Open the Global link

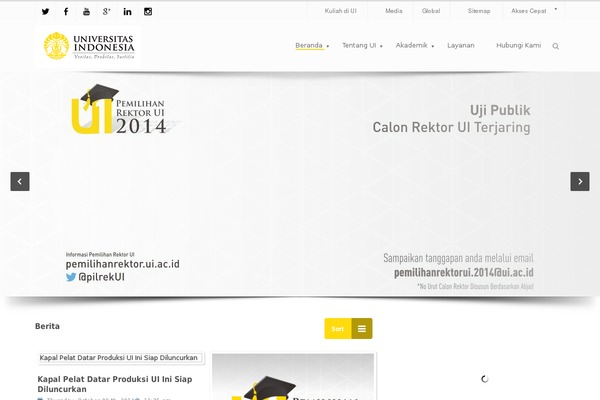(431, 11)
